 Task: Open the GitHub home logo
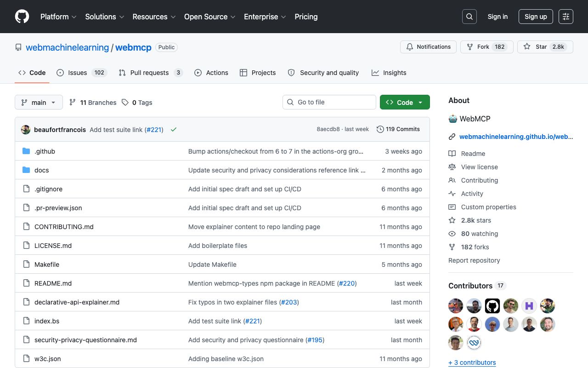22,17
